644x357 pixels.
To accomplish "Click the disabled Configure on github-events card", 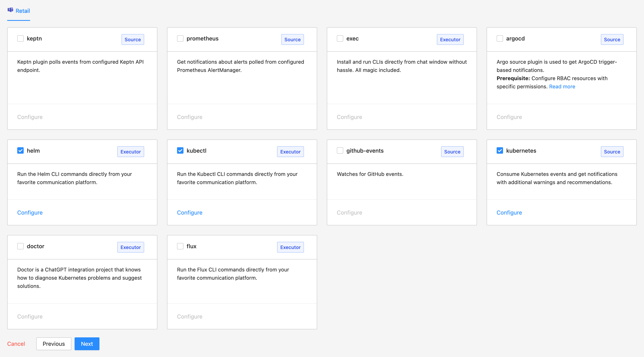I will pos(349,213).
